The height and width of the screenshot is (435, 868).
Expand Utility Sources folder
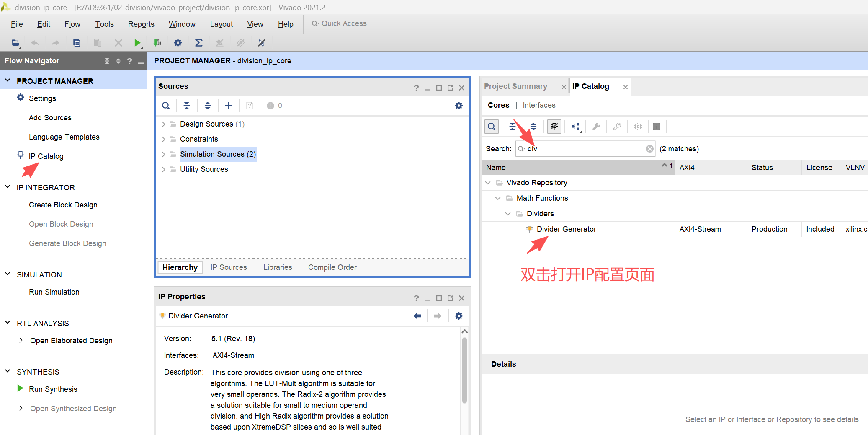click(163, 169)
